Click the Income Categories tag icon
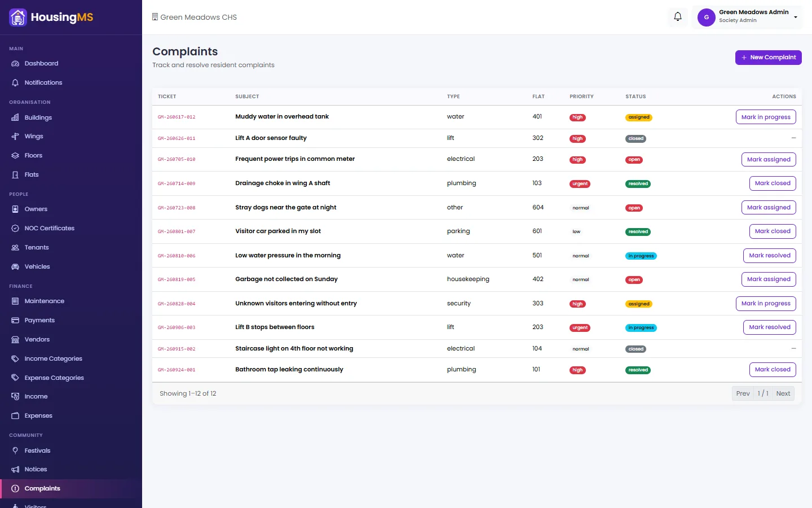812x508 pixels. click(15, 359)
